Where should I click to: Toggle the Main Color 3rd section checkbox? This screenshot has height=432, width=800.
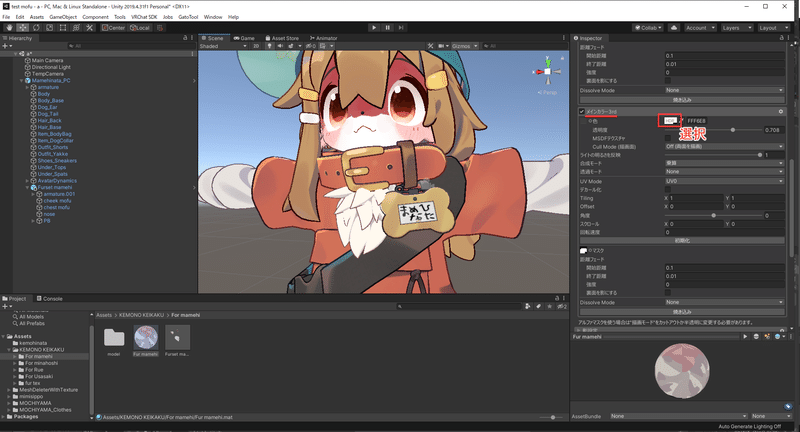[x=582, y=111]
